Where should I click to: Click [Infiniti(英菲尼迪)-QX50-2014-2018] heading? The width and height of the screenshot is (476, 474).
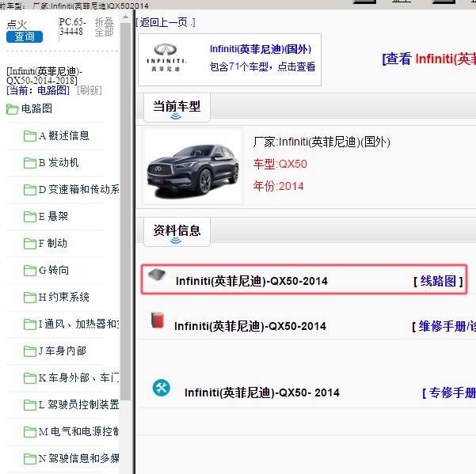[x=44, y=76]
